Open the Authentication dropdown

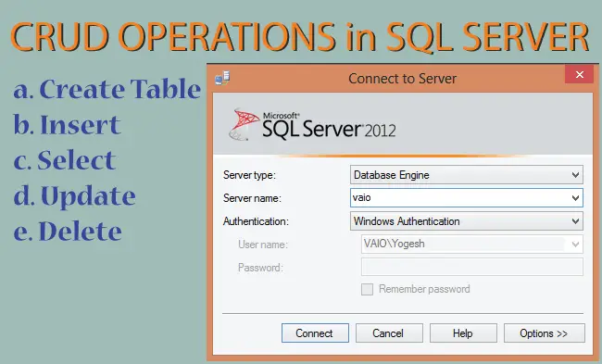click(x=467, y=221)
